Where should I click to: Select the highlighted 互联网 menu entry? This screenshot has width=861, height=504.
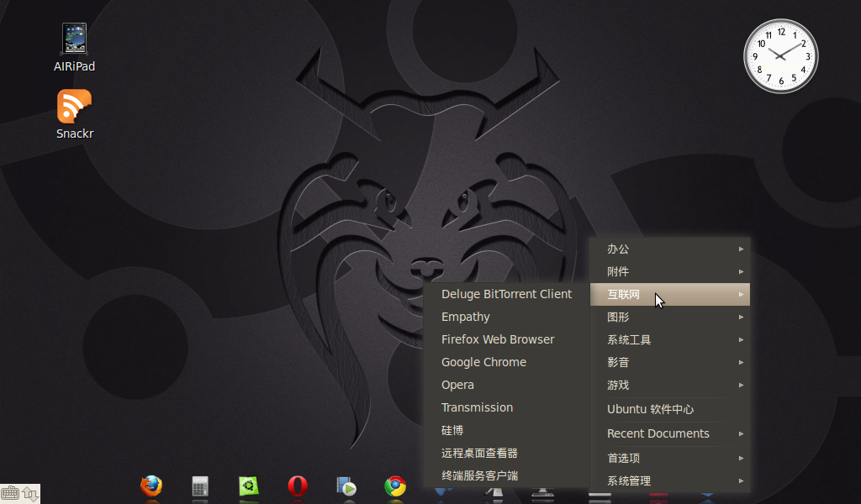coord(670,295)
